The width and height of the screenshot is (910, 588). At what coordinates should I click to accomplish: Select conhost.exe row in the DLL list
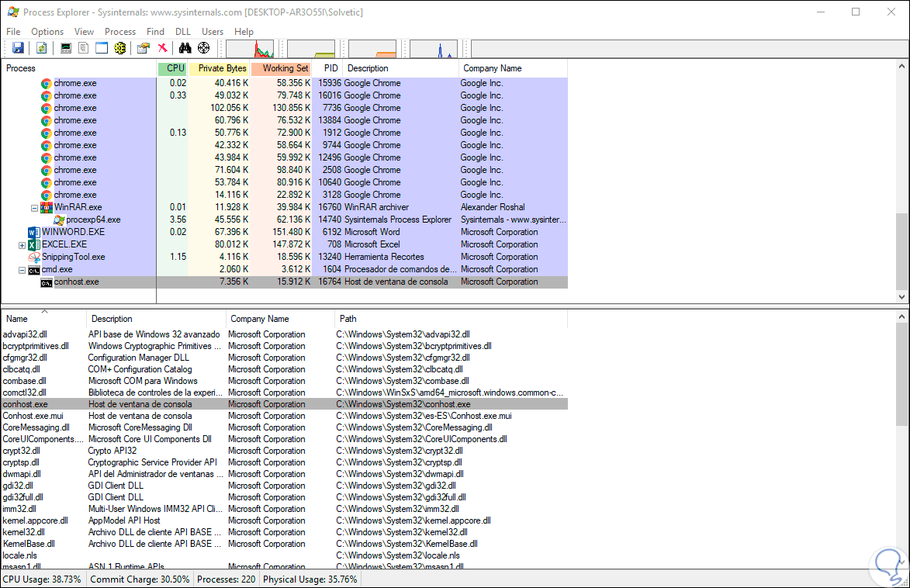coord(285,405)
